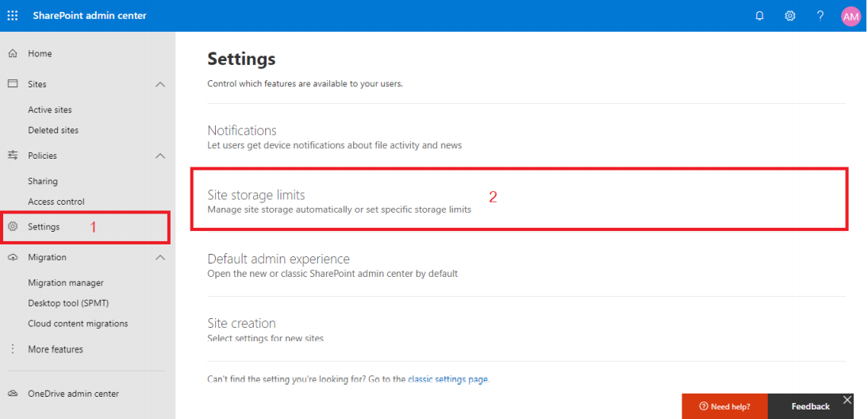Open OneDrive admin center link

[x=74, y=394]
